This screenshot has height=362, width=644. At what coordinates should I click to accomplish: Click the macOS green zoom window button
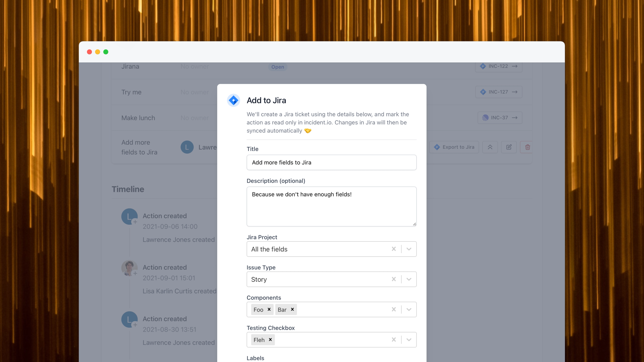106,52
